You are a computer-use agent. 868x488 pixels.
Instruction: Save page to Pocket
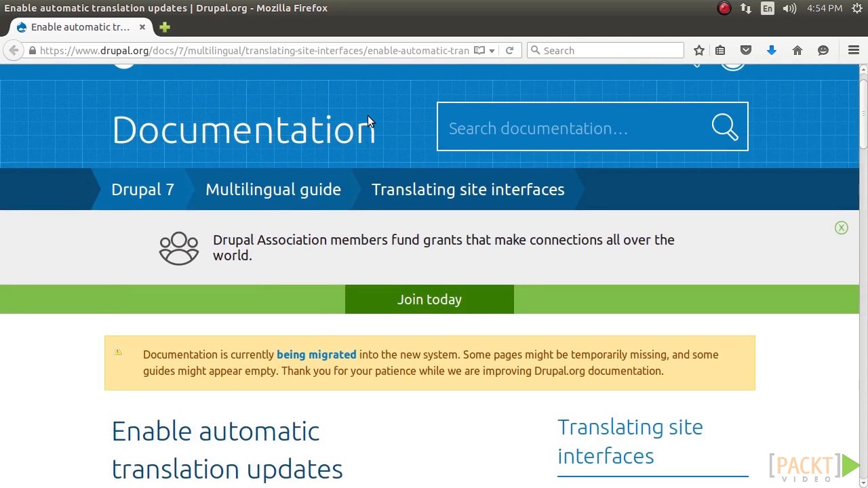[x=746, y=50]
